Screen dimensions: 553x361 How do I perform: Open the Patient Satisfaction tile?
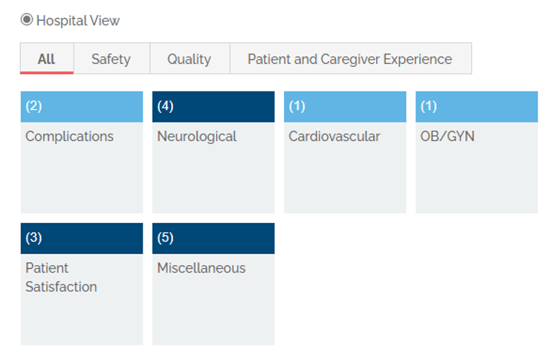pyautogui.click(x=82, y=284)
